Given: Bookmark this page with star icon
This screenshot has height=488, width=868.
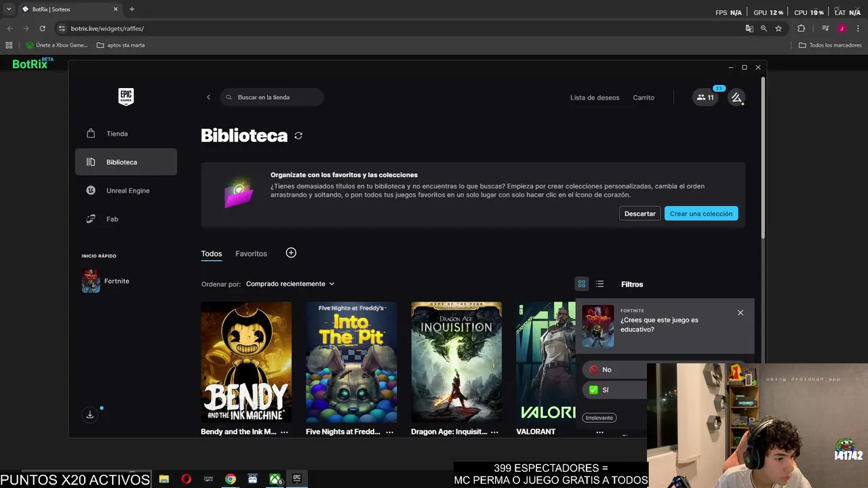Looking at the screenshot, I should tap(778, 28).
